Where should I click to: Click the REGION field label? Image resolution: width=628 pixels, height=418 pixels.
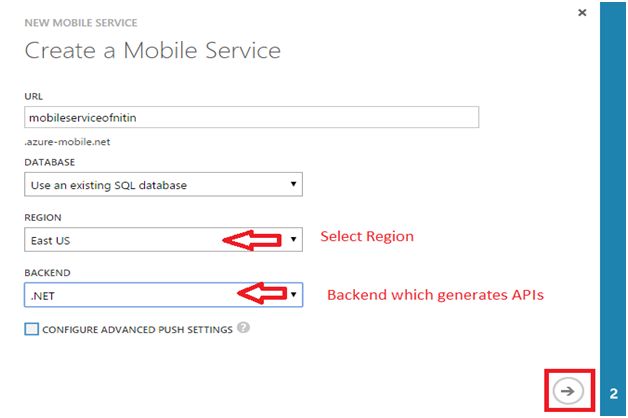click(x=42, y=217)
